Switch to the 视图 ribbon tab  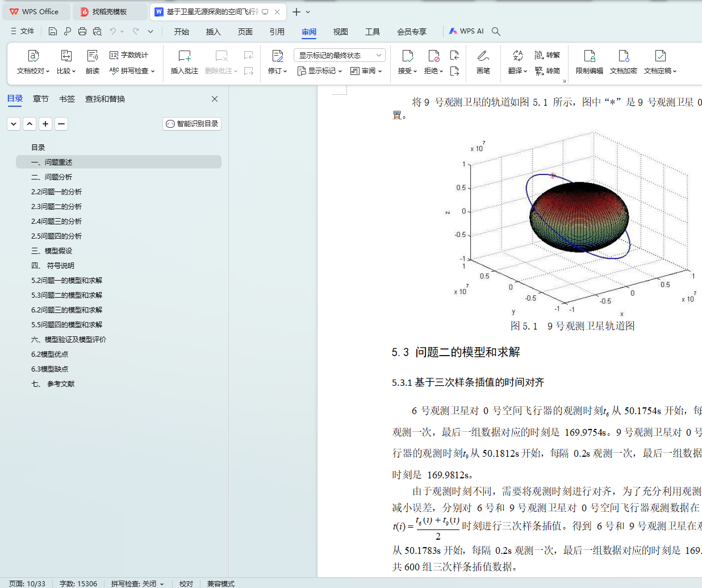[x=341, y=32]
